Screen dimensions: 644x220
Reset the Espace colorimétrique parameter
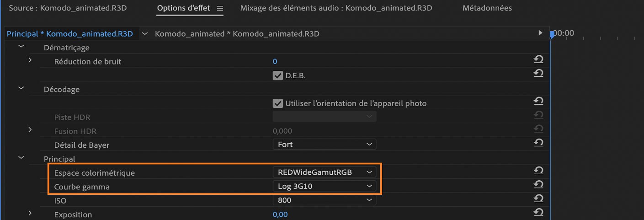[x=538, y=171]
